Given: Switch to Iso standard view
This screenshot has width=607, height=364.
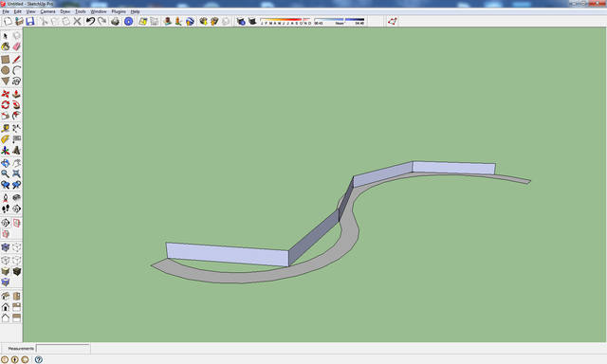Looking at the screenshot, I should click(6, 297).
